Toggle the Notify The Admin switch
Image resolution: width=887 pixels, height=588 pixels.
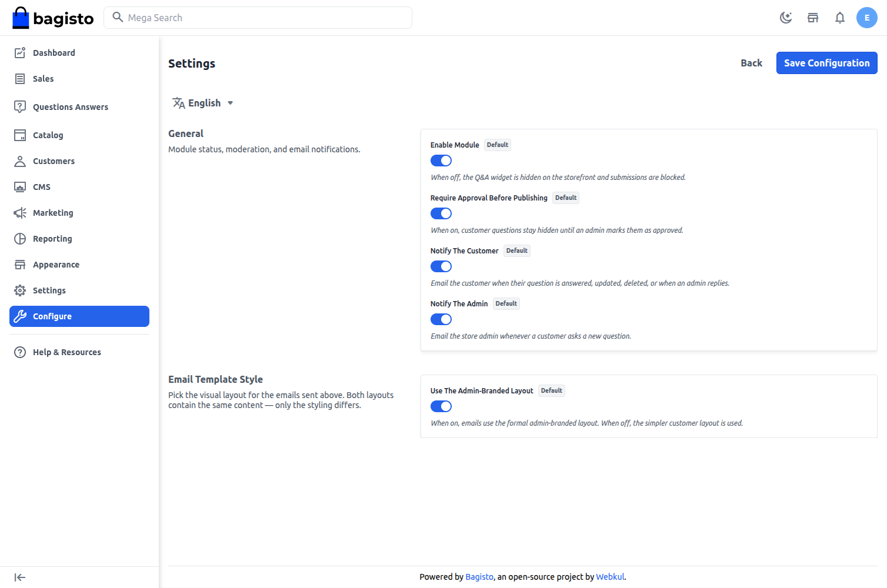441,319
